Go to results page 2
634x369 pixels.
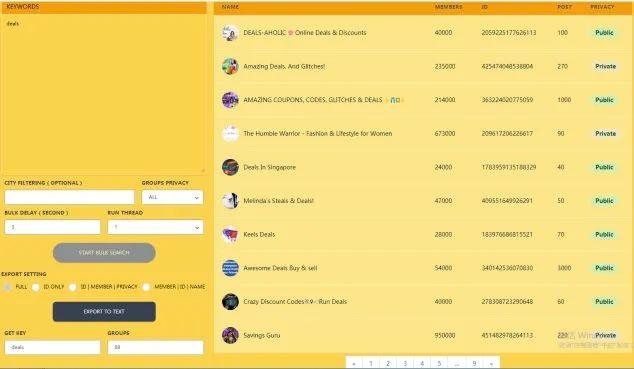388,363
